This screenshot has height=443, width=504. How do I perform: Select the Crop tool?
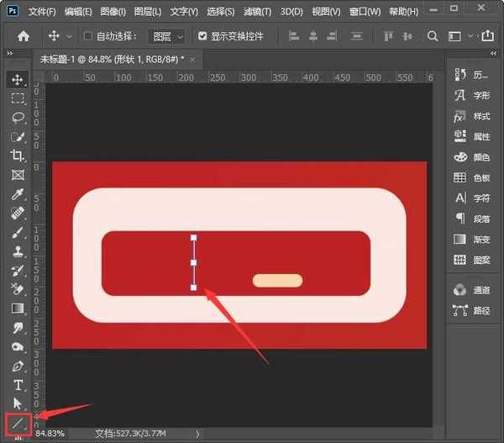[18, 156]
